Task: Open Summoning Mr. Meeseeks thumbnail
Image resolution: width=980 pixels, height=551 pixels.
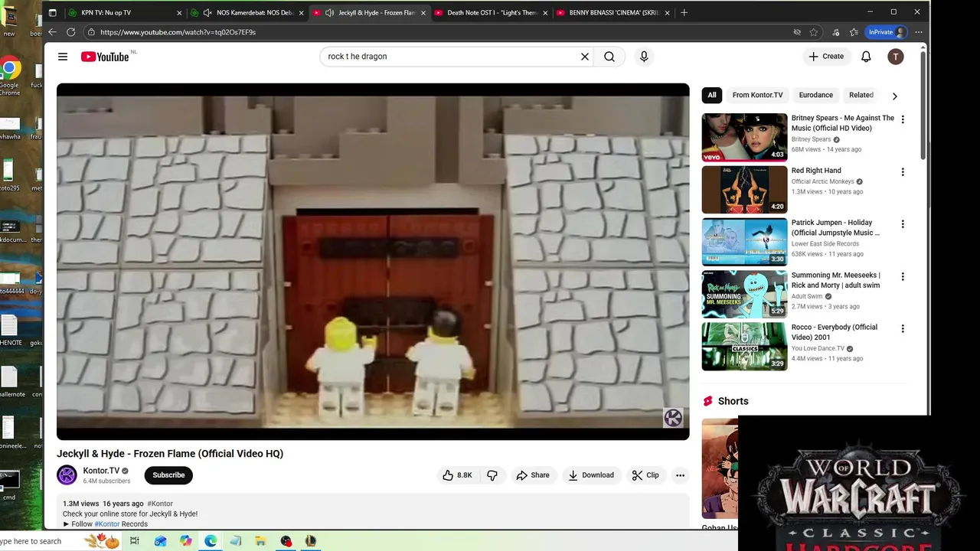Action: [x=744, y=294]
